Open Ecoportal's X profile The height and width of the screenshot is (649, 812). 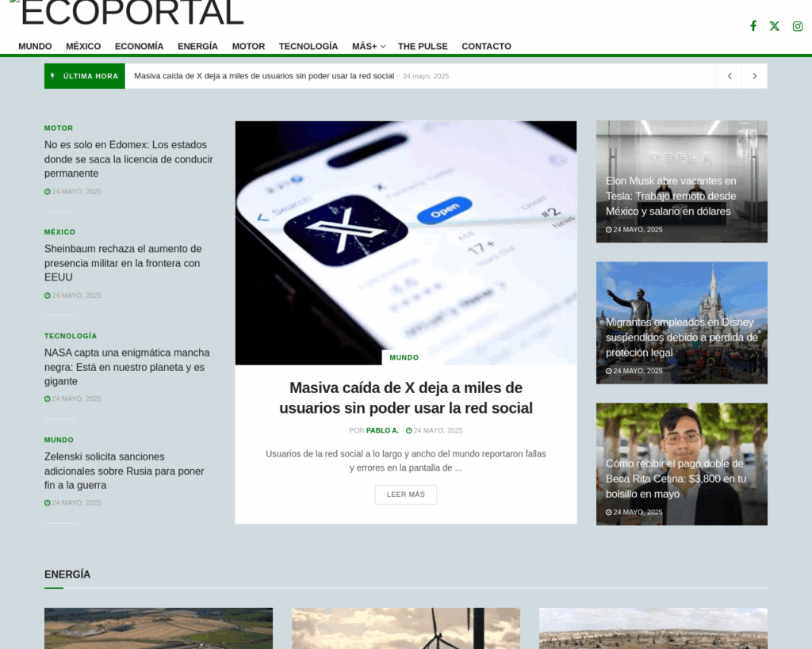(774, 25)
